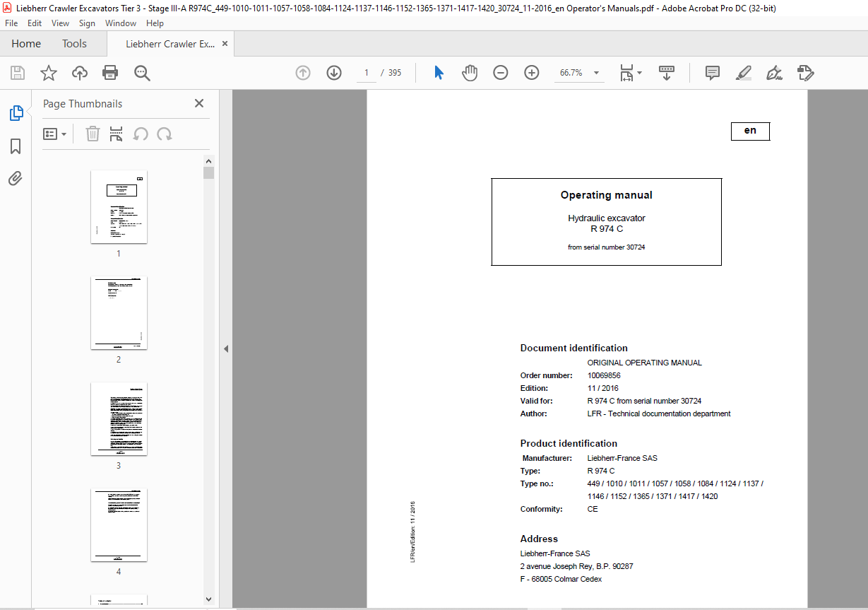The height and width of the screenshot is (610, 868).
Task: Click the edition value '11 / 2016'
Action: [602, 388]
